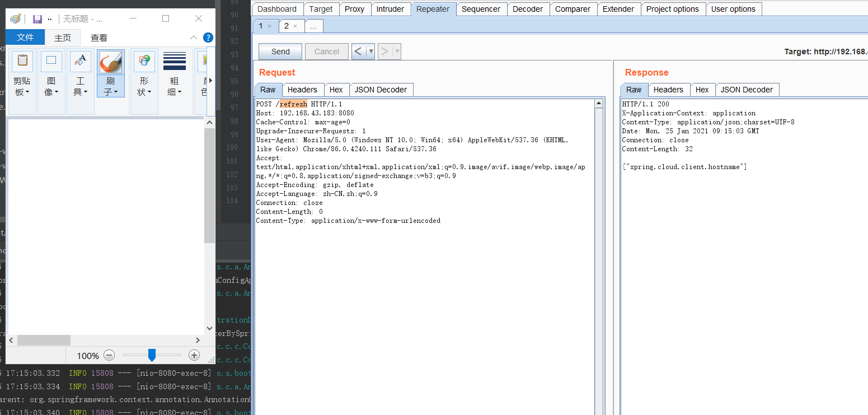This screenshot has width=868, height=415.
Task: Open the Intruder tab
Action: [x=390, y=9]
